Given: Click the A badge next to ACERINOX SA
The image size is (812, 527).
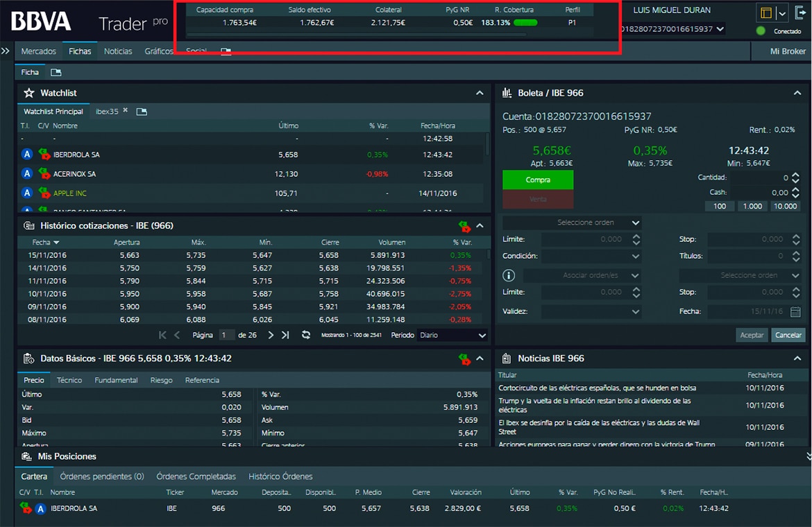Looking at the screenshot, I should [27, 173].
